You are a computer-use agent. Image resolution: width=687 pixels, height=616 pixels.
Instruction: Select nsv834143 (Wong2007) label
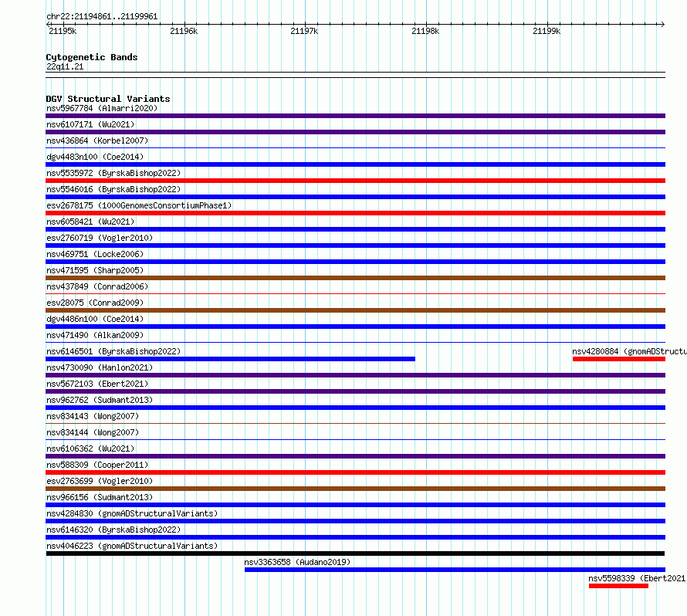[x=93, y=416]
